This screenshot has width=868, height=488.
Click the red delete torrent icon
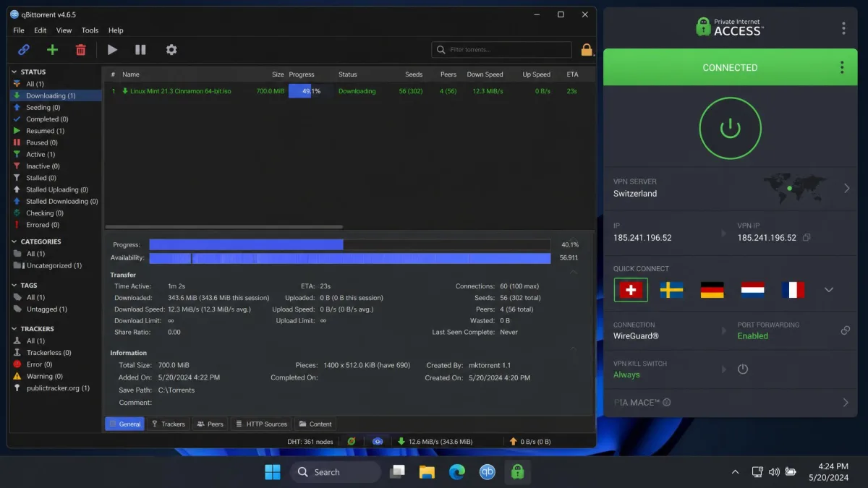80,50
